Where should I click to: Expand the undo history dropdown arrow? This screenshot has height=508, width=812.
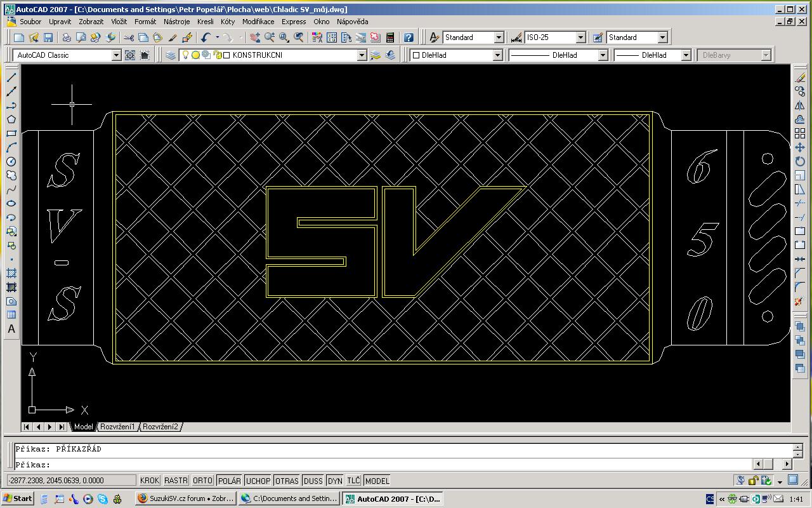click(217, 37)
